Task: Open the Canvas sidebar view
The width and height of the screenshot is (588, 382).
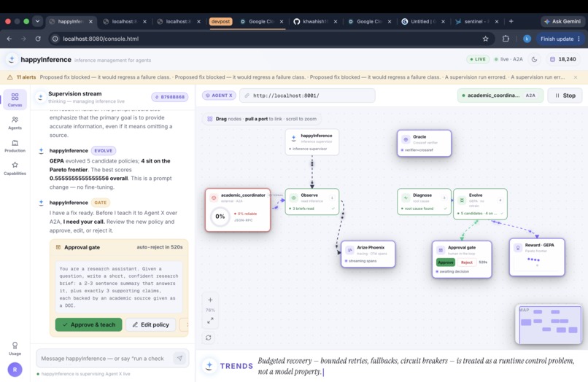Action: pyautogui.click(x=15, y=100)
